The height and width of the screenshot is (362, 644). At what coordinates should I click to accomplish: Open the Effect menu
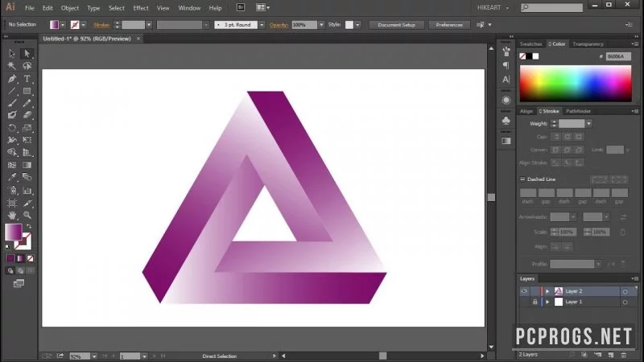coord(140,8)
